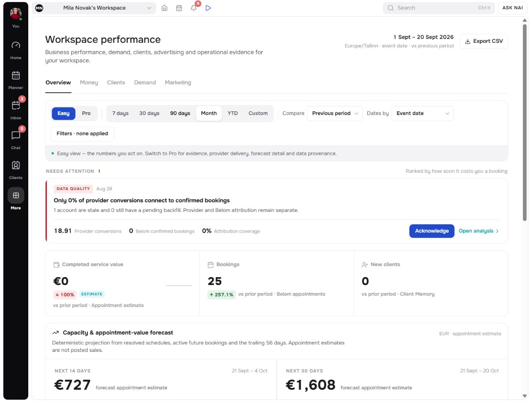Click the Capacity forecast trend icon

pos(56,333)
